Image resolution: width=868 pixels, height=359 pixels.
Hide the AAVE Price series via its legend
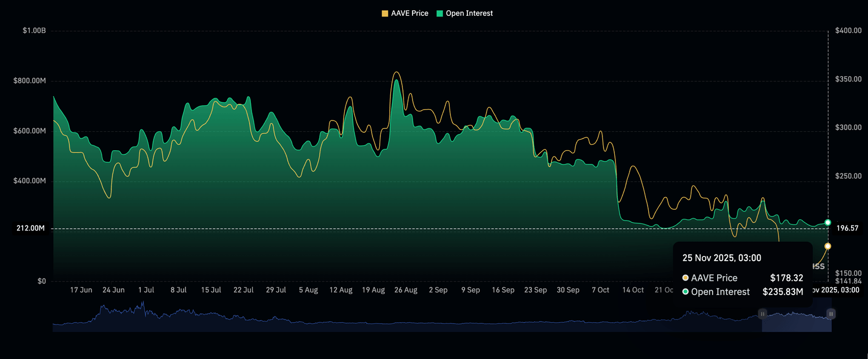pos(404,13)
